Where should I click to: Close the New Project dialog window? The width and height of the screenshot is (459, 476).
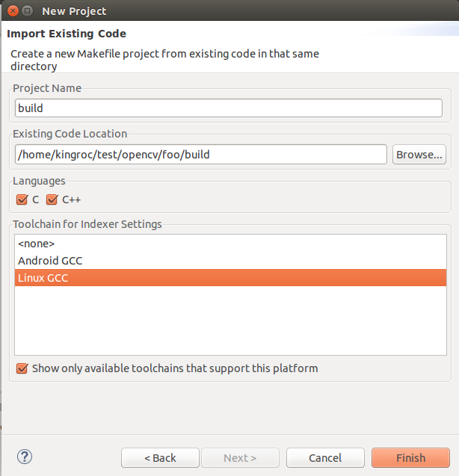coord(13,11)
